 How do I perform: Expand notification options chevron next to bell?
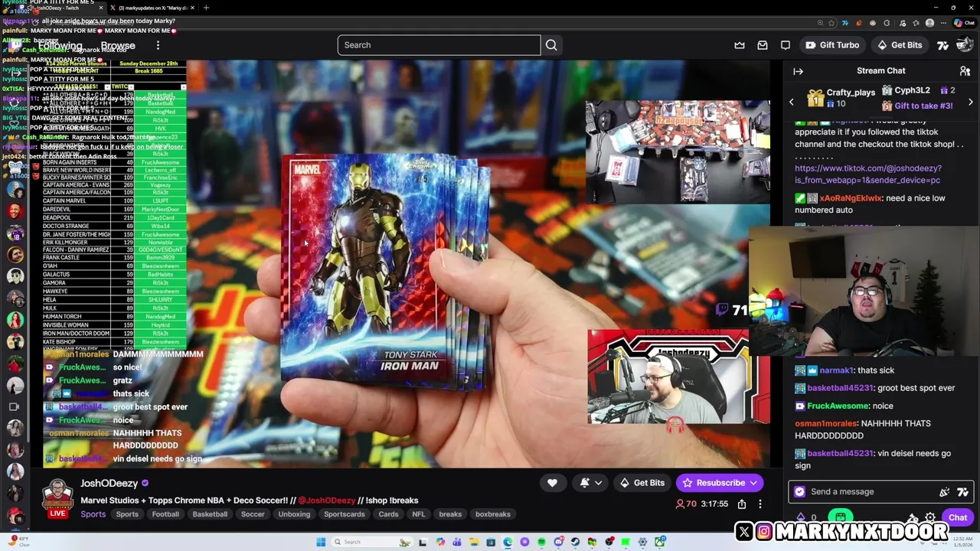(599, 483)
